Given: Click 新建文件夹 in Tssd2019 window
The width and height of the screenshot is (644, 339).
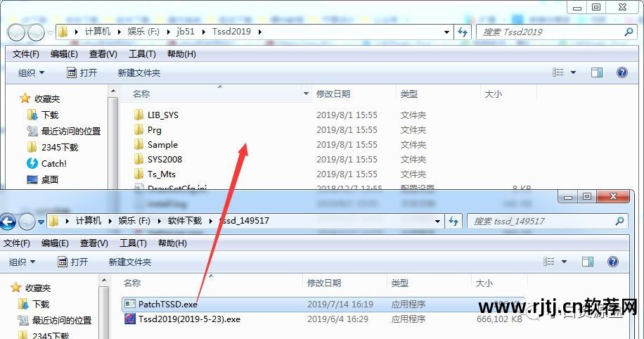Looking at the screenshot, I should (x=139, y=72).
